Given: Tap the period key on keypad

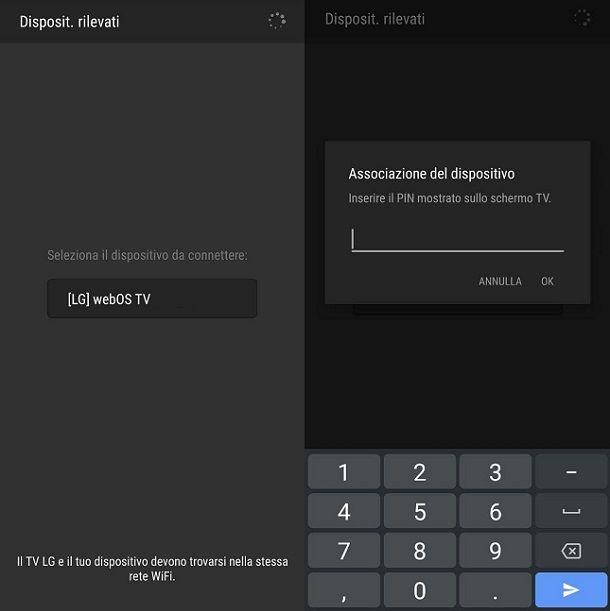Looking at the screenshot, I should (495, 590).
